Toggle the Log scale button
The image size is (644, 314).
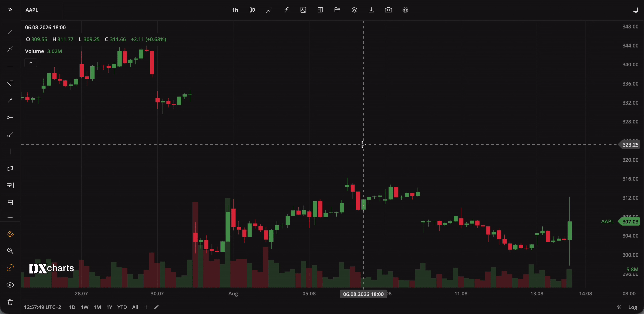[633, 307]
